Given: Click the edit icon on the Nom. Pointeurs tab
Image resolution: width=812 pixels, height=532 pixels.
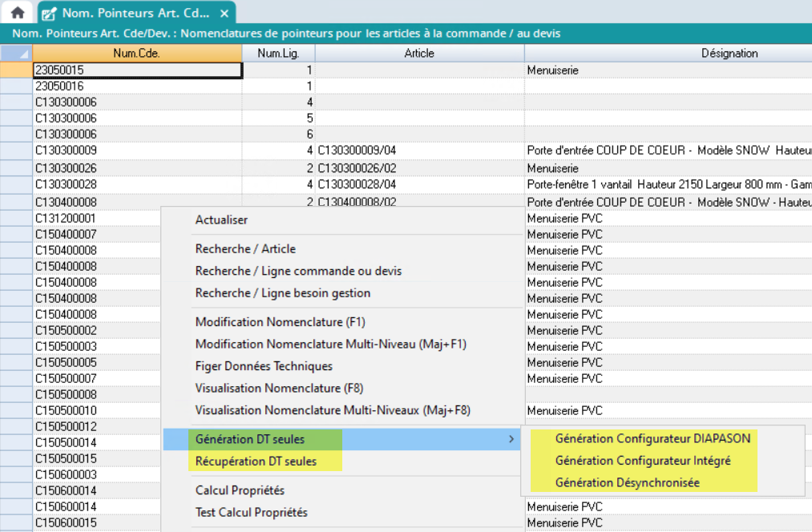Looking at the screenshot, I should [x=50, y=14].
